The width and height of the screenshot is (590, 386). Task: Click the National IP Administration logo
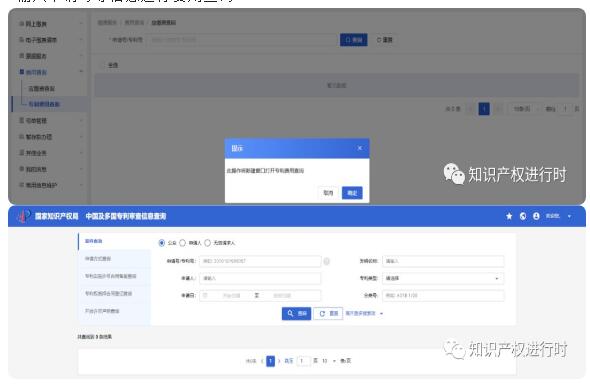point(23,216)
